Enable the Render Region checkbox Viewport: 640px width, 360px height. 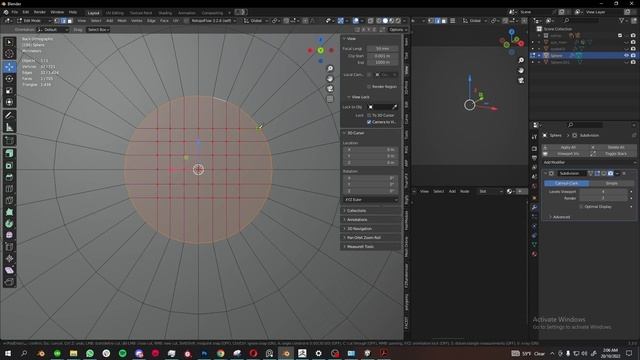[369, 87]
